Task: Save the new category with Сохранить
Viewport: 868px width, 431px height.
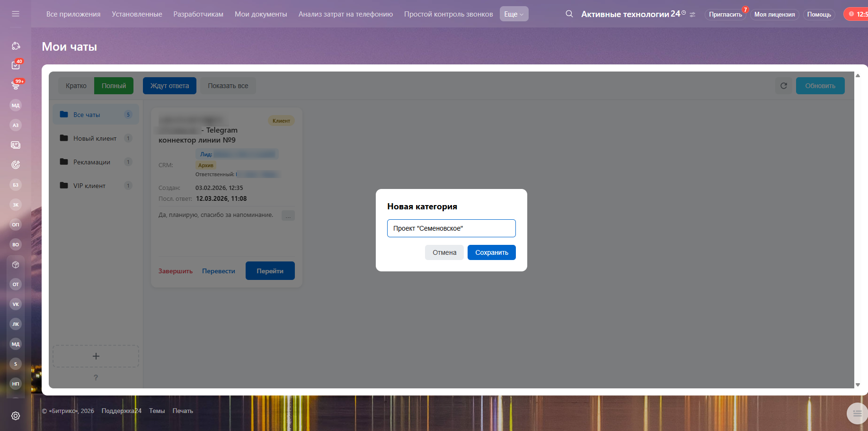Action: click(491, 252)
